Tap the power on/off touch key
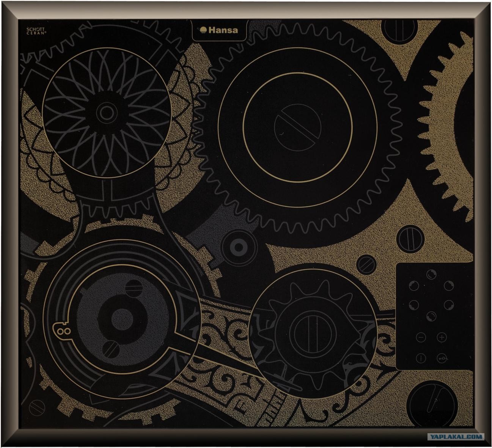 [421, 358]
